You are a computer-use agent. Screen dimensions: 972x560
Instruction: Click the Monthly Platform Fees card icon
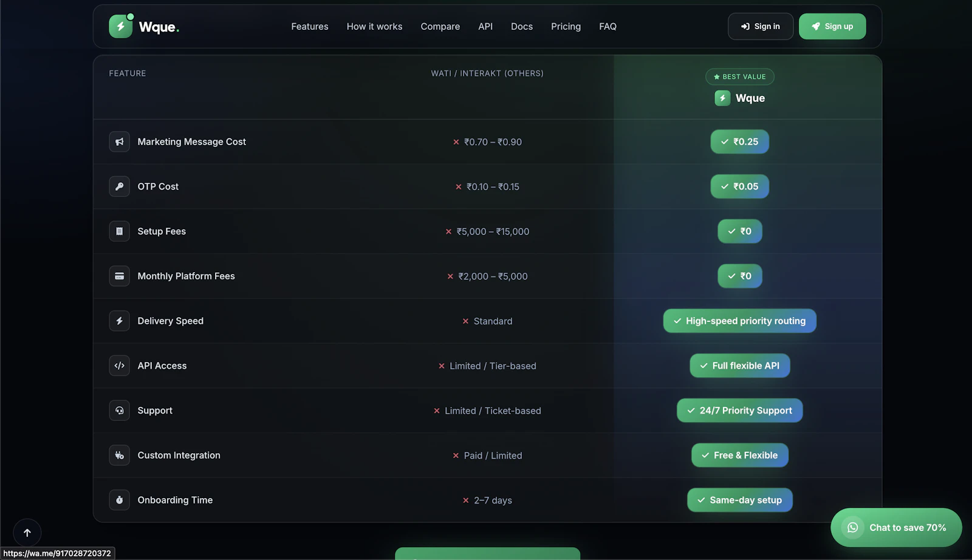(119, 276)
